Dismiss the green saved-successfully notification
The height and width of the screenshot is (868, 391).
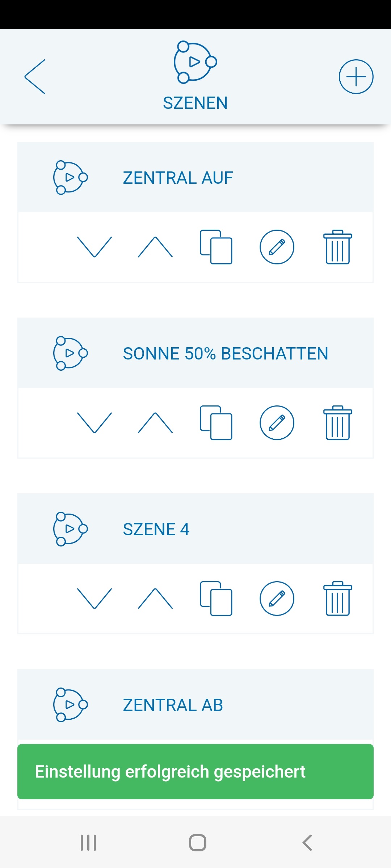[x=195, y=771]
